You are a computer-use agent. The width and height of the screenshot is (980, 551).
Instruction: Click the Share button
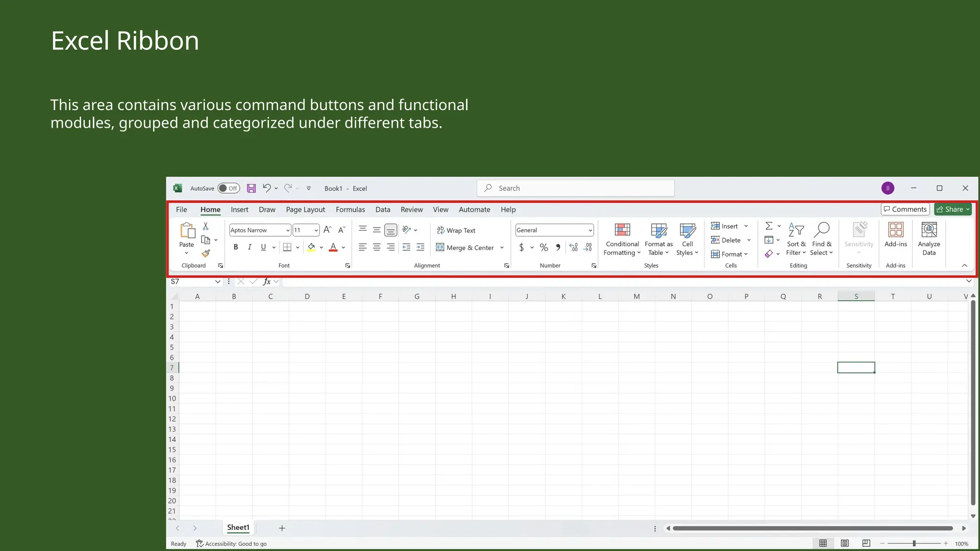pyautogui.click(x=952, y=209)
